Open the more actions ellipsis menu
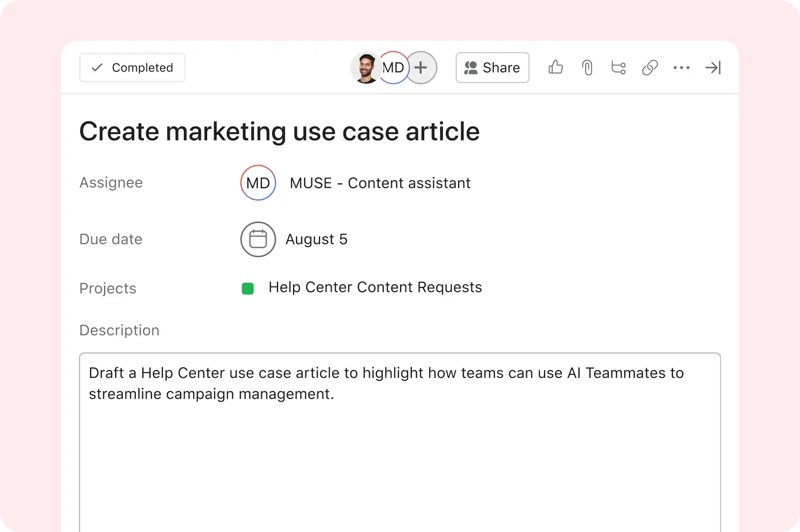The image size is (800, 532). click(x=682, y=67)
